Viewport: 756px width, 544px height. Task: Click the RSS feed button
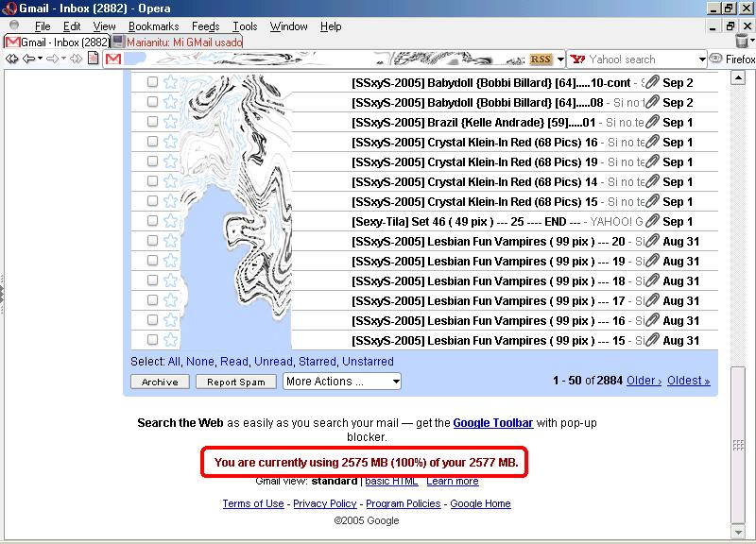tap(541, 59)
